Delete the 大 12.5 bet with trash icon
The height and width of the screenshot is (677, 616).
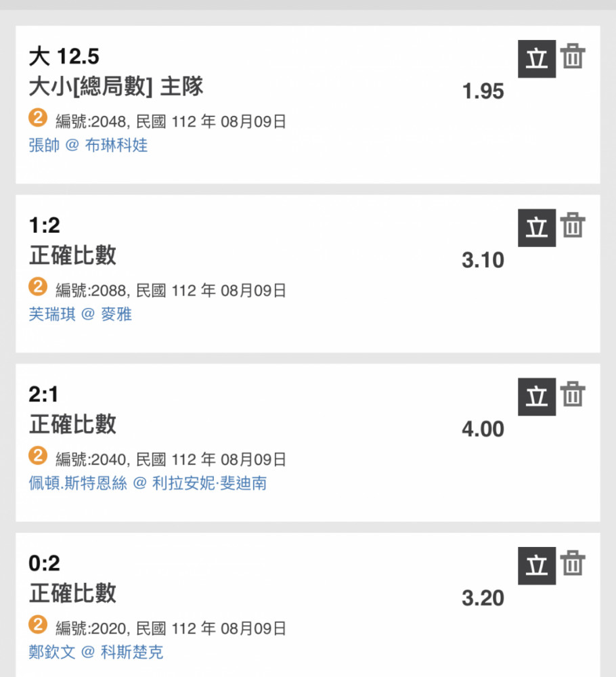(x=573, y=56)
